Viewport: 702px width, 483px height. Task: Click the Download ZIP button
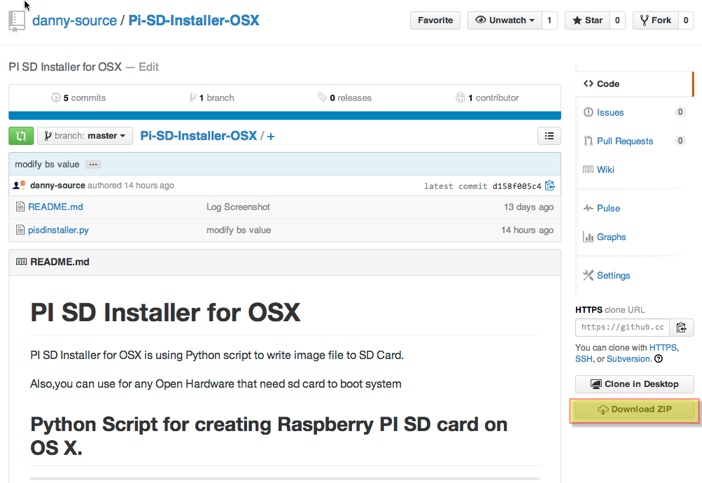(x=634, y=410)
